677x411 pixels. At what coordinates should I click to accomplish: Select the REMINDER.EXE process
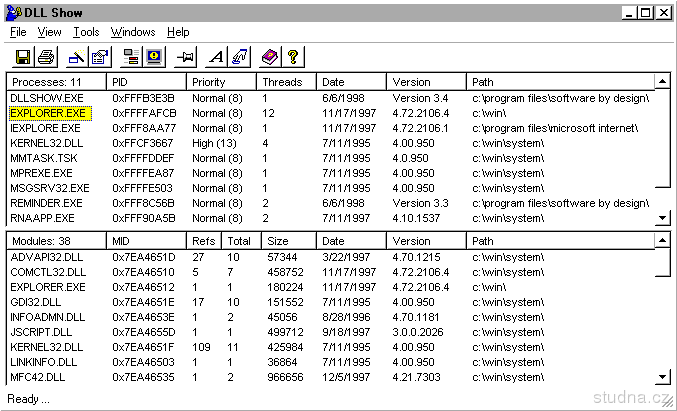coord(48,203)
